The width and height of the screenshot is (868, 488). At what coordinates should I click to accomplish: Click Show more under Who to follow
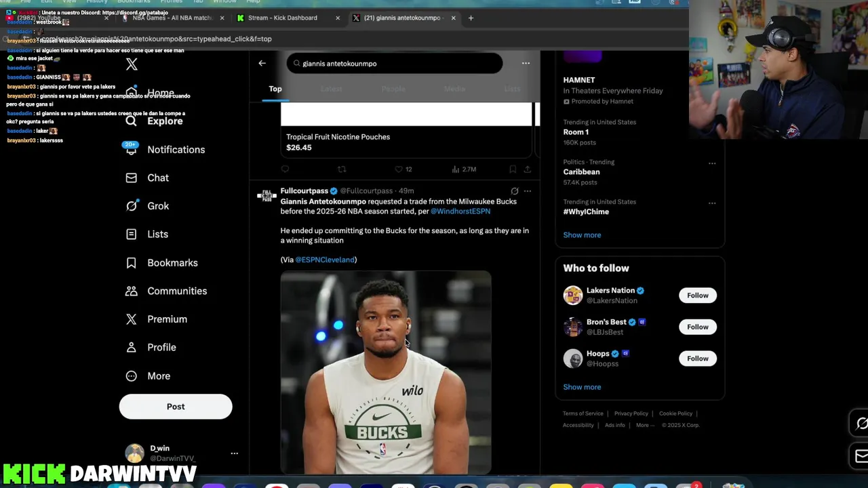[x=582, y=387]
